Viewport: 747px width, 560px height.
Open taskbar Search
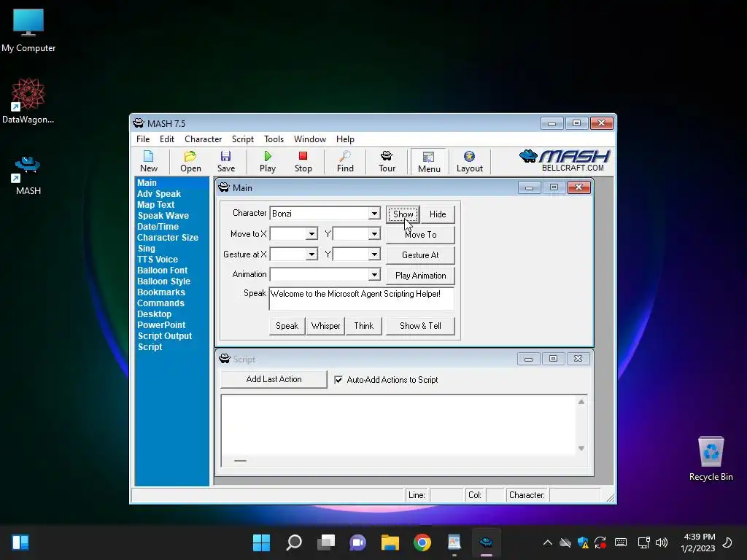[293, 542]
